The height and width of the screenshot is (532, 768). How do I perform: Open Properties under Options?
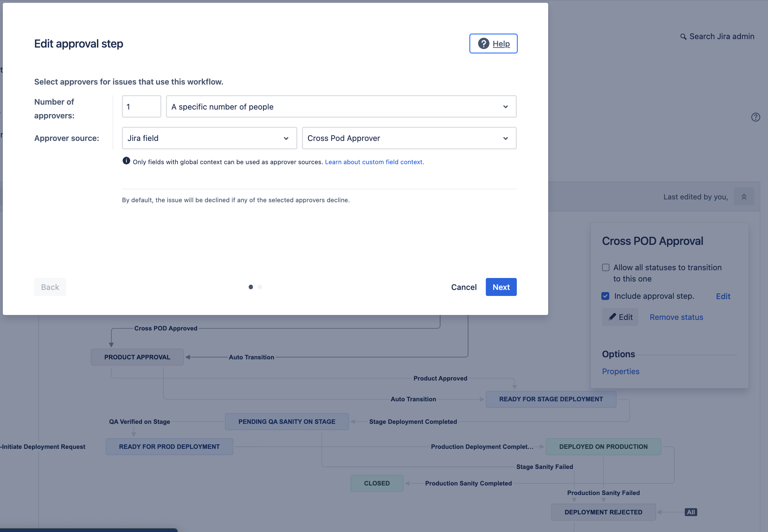[620, 371]
